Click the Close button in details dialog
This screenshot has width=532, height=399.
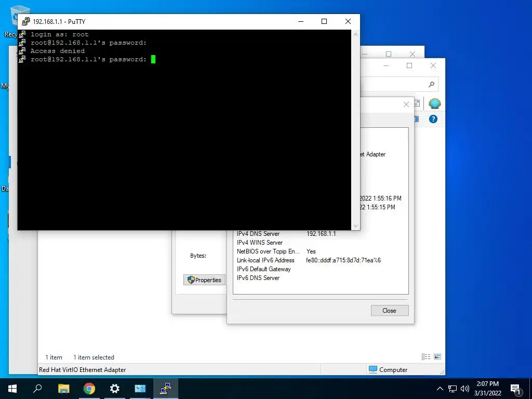390,311
